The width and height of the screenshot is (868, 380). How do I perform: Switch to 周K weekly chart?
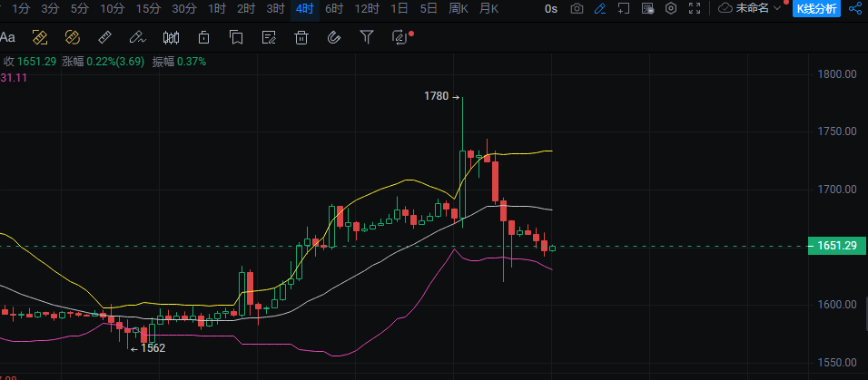(459, 8)
